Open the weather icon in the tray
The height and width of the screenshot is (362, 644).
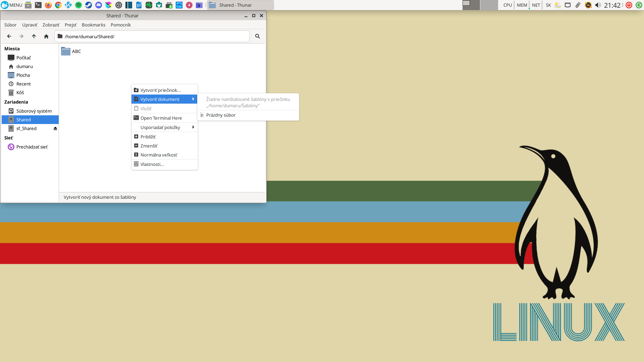tap(558, 5)
